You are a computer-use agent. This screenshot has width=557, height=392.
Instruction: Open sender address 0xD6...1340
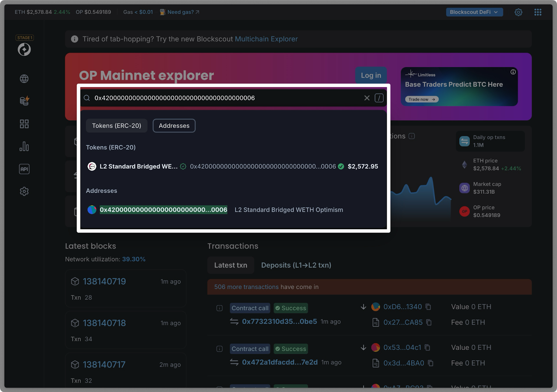403,307
